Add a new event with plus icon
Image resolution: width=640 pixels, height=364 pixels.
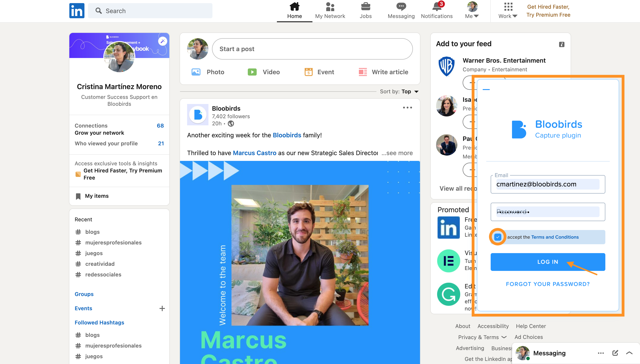pyautogui.click(x=162, y=308)
